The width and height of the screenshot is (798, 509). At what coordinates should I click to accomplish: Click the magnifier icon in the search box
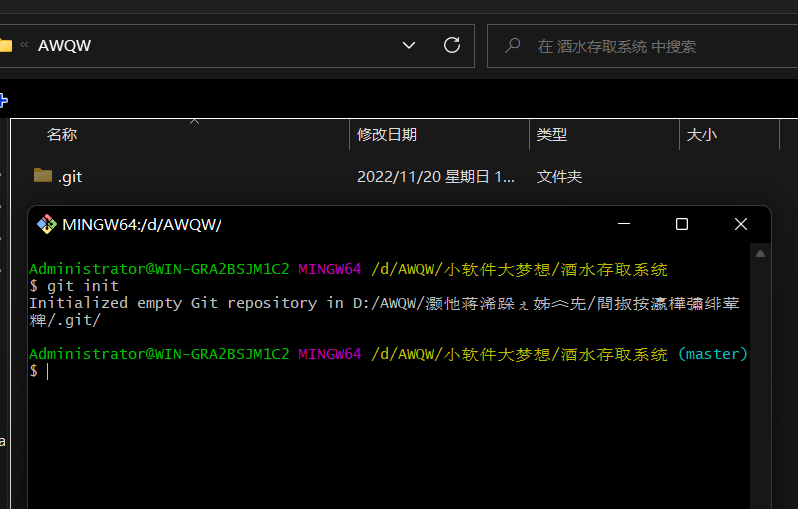point(512,46)
